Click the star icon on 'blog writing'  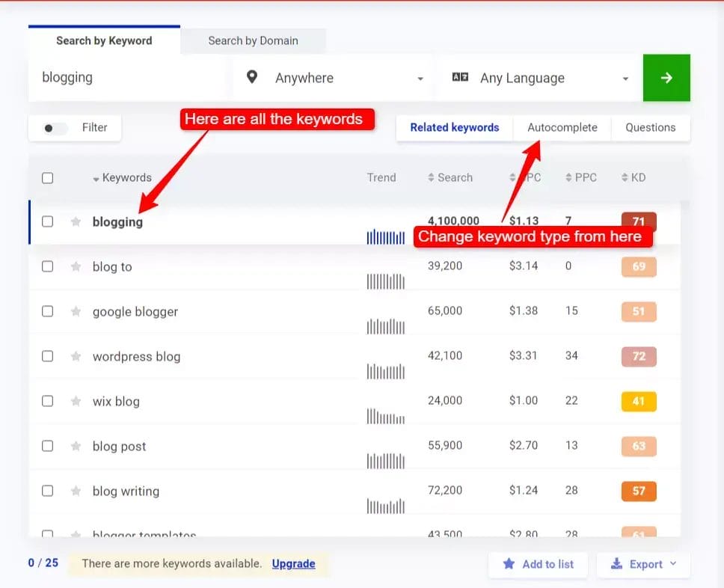(x=75, y=491)
